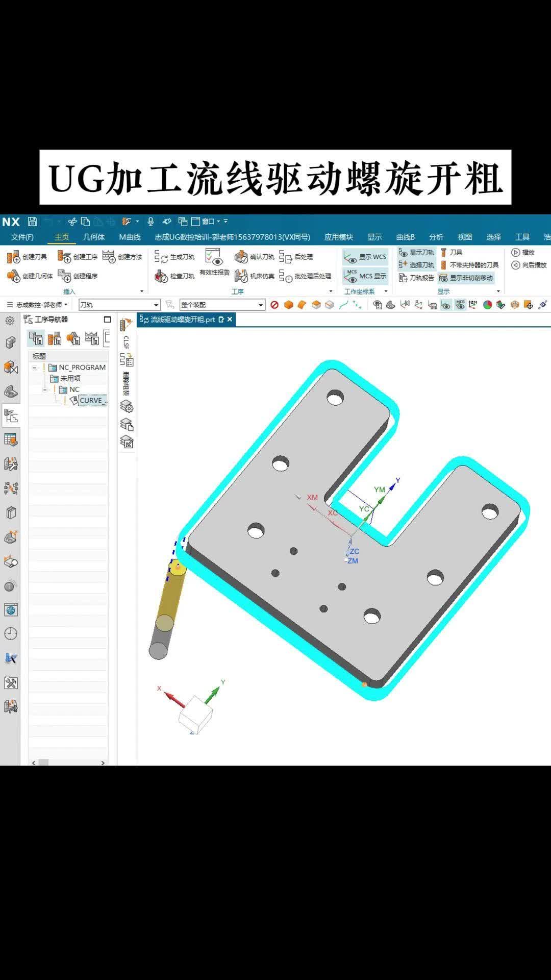551x980 pixels.
Task: Click the Play (播放) button
Action: click(523, 252)
